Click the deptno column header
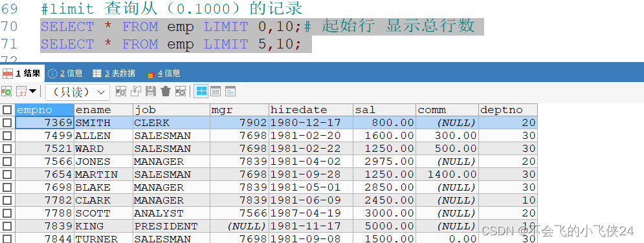 (508, 110)
